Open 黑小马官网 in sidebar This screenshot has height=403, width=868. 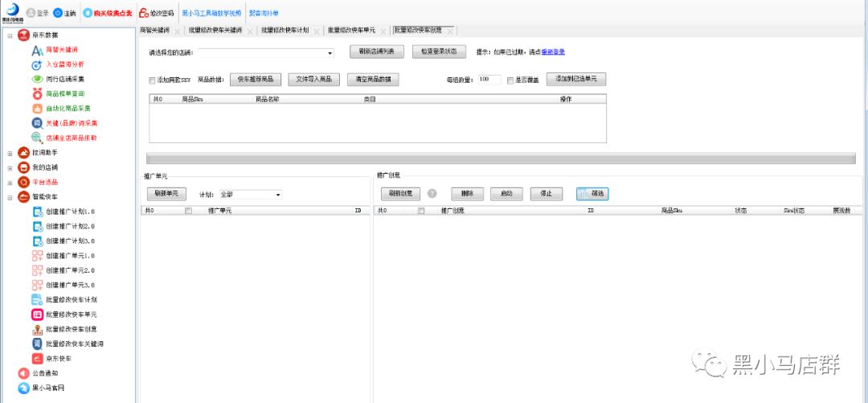(48, 388)
